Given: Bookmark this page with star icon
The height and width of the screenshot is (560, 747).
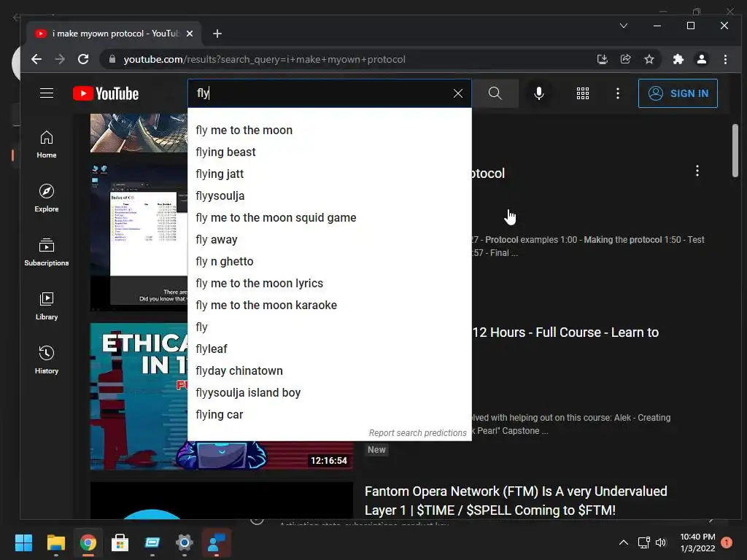Looking at the screenshot, I should coord(649,59).
